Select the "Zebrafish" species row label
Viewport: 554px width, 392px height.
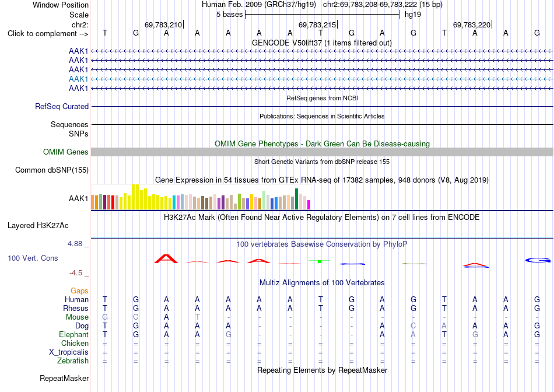73,361
